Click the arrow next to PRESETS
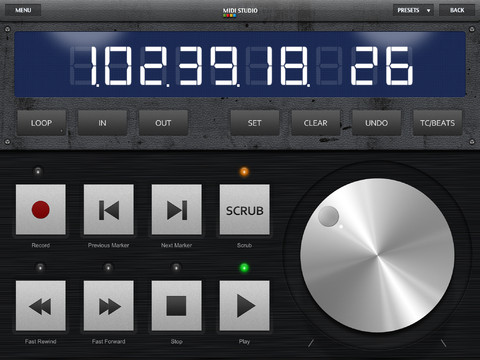This screenshot has width=480, height=360. (428, 10)
